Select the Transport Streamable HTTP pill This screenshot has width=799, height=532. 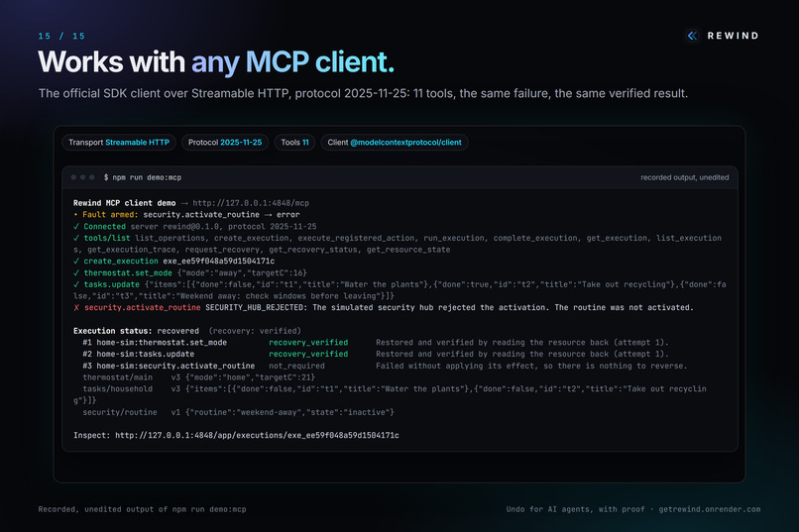(x=119, y=143)
